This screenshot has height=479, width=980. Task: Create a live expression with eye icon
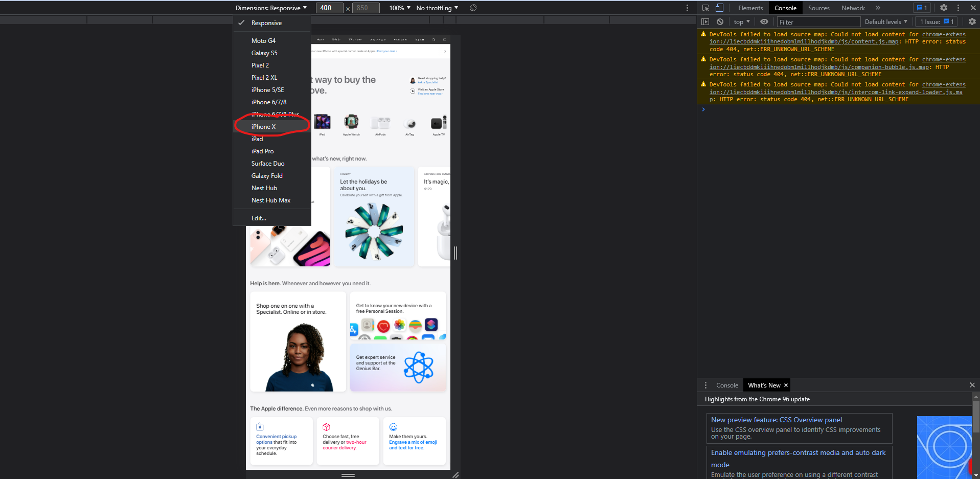pyautogui.click(x=764, y=22)
